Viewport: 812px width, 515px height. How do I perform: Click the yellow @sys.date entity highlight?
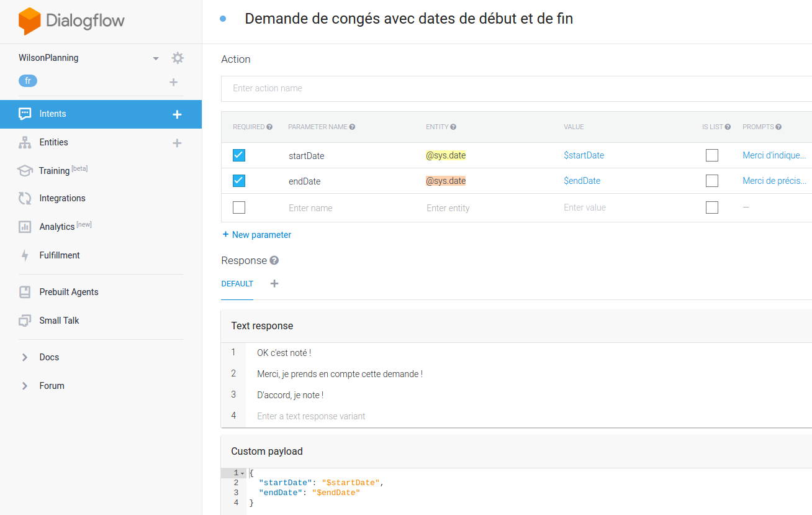[445, 155]
